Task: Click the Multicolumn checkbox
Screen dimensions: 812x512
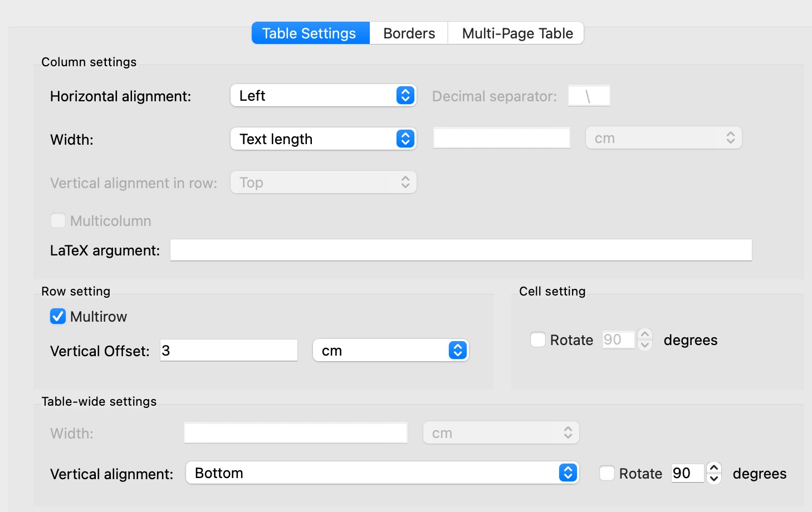Action: coord(58,221)
